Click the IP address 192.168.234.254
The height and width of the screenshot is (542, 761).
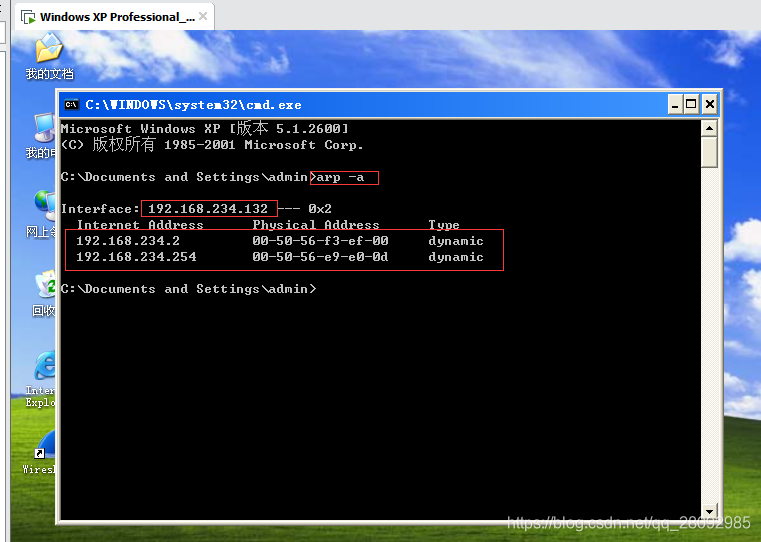tap(136, 257)
